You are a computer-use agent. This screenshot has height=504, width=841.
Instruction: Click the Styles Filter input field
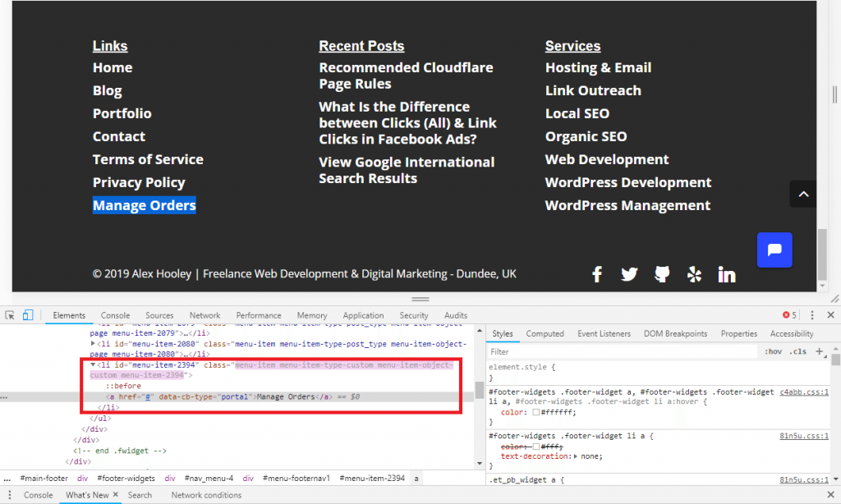click(x=623, y=351)
